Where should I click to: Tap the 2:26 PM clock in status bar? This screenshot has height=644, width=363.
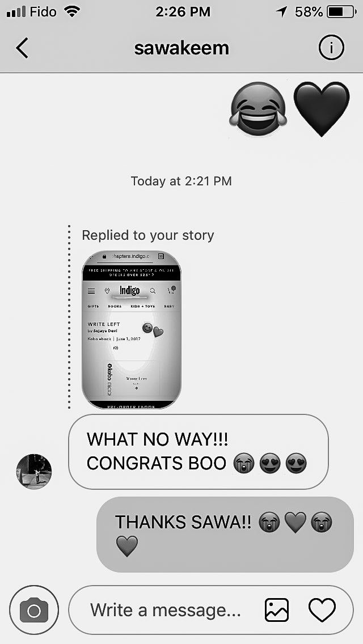183,12
